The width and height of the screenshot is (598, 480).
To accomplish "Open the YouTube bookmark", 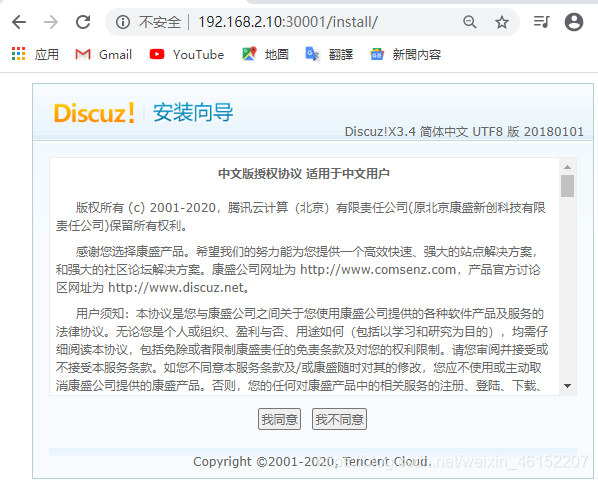I will pyautogui.click(x=186, y=54).
